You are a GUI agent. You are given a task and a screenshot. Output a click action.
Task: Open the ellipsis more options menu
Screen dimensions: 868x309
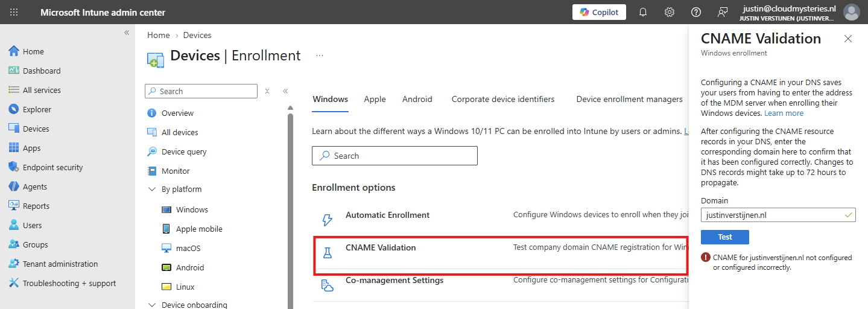pos(320,56)
